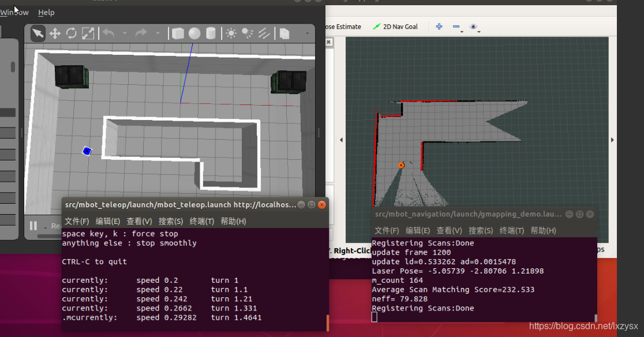
Task: Minimize the gmapping_demo terminal window
Action: [569, 214]
